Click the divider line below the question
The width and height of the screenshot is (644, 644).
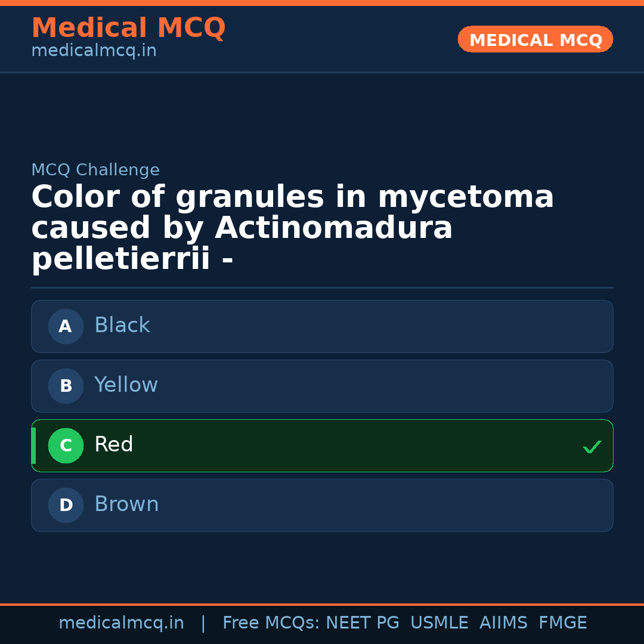click(x=322, y=288)
